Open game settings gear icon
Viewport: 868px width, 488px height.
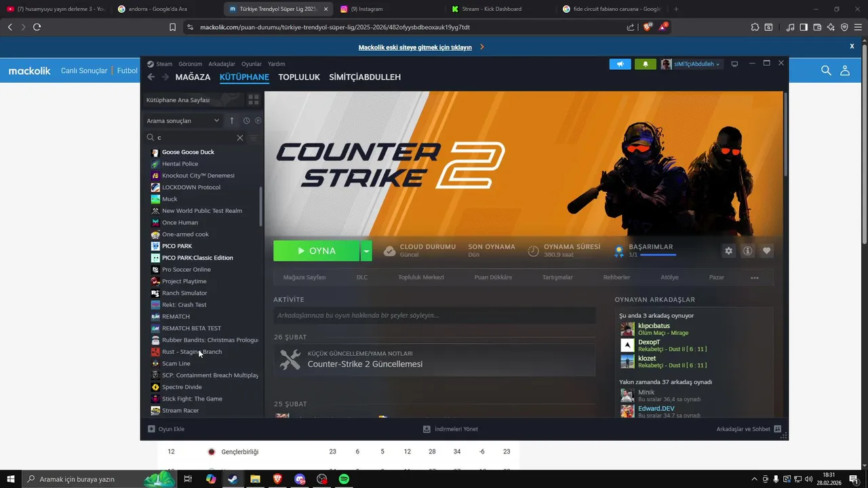coord(728,251)
